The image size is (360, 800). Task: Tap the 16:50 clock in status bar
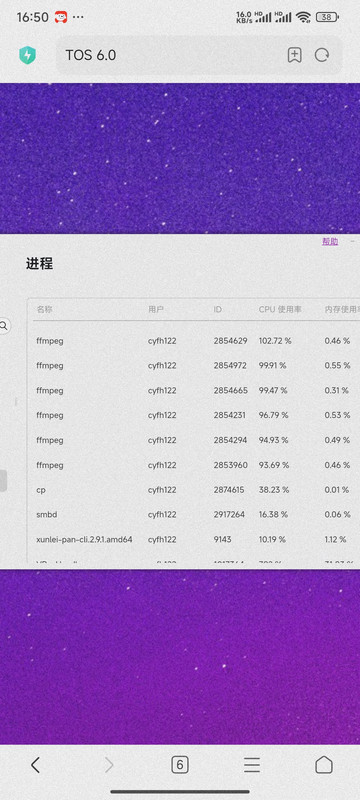[x=33, y=17]
